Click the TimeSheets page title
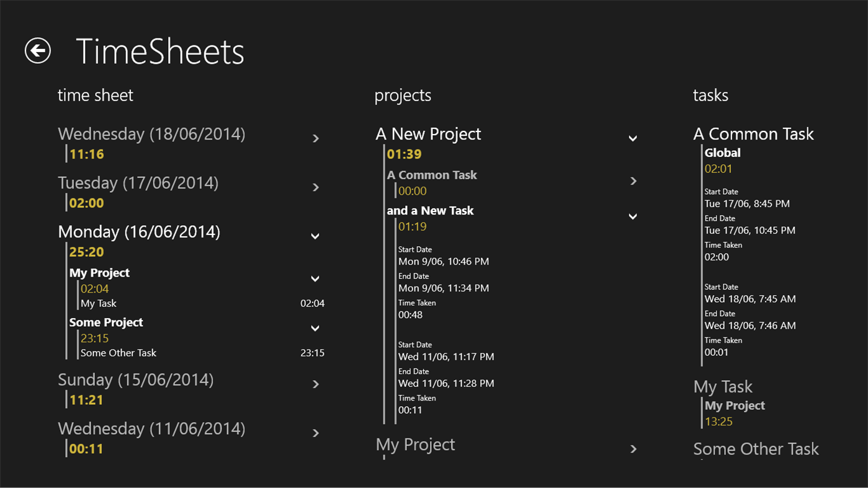This screenshot has width=868, height=488. point(160,51)
